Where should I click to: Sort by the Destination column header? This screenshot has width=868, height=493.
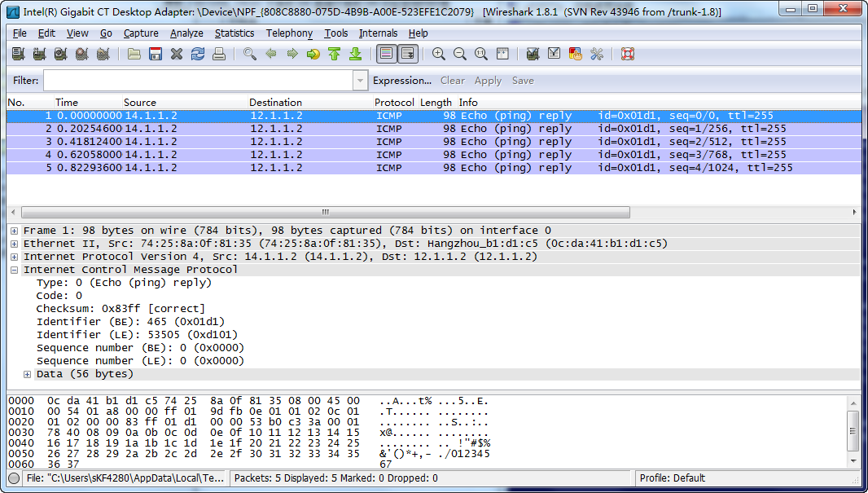coord(310,103)
